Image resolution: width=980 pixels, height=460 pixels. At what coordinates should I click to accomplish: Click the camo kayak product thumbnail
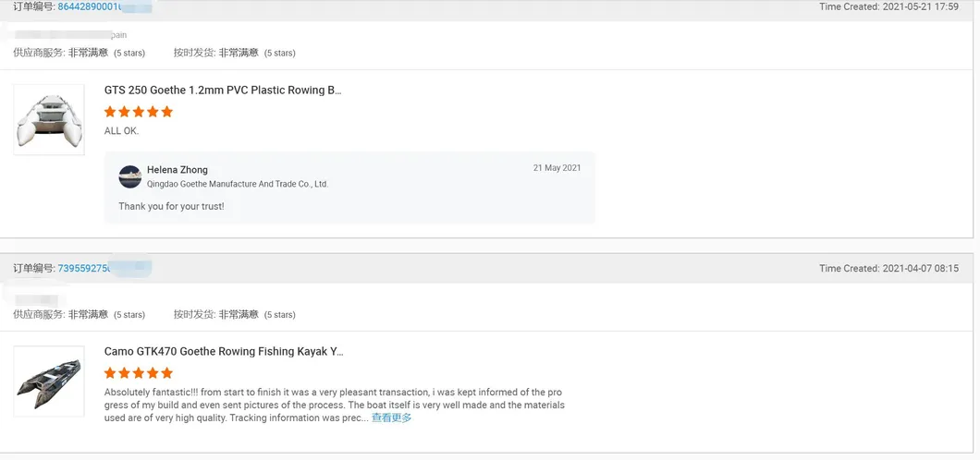tap(49, 381)
